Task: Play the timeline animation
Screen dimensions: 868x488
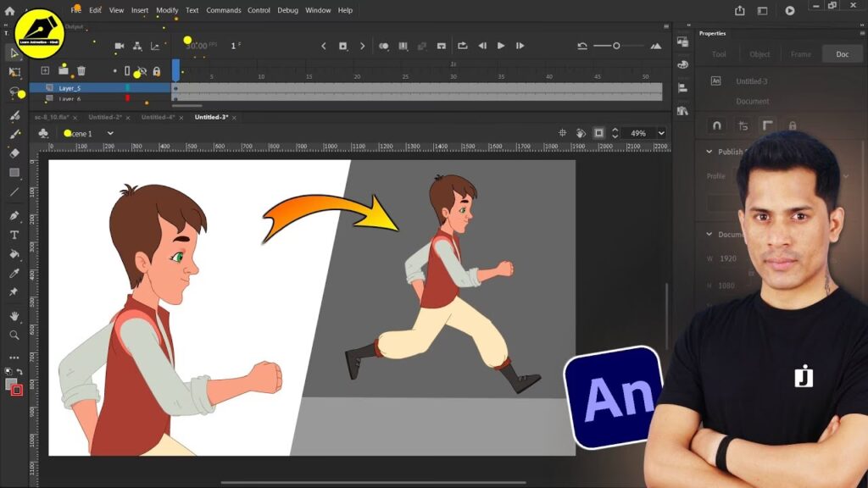Action: pos(501,46)
